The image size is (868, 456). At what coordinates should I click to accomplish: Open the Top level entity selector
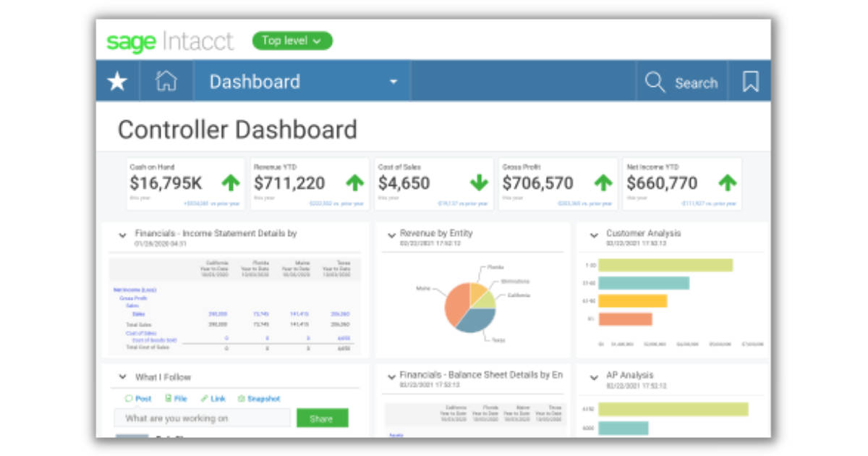[292, 41]
